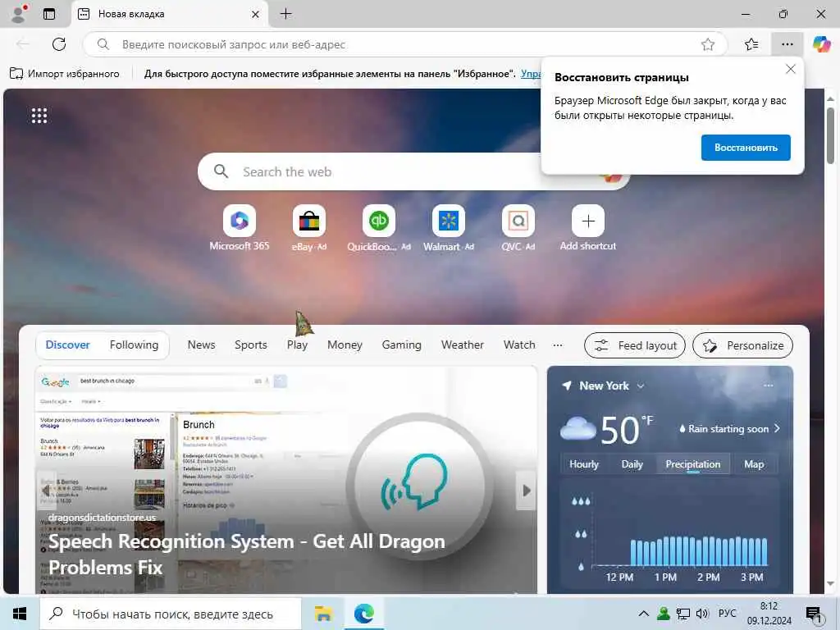The height and width of the screenshot is (630, 840).
Task: Click the back navigation arrow
Action: [x=22, y=44]
